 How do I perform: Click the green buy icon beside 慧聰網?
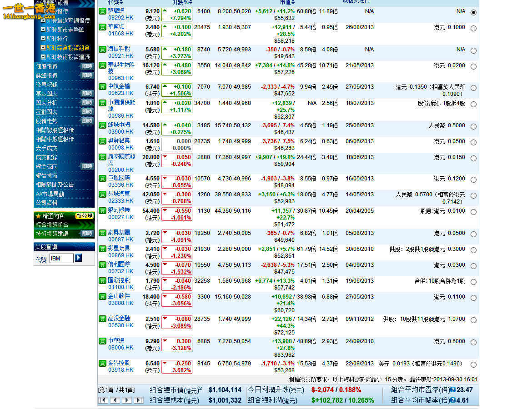102,11
